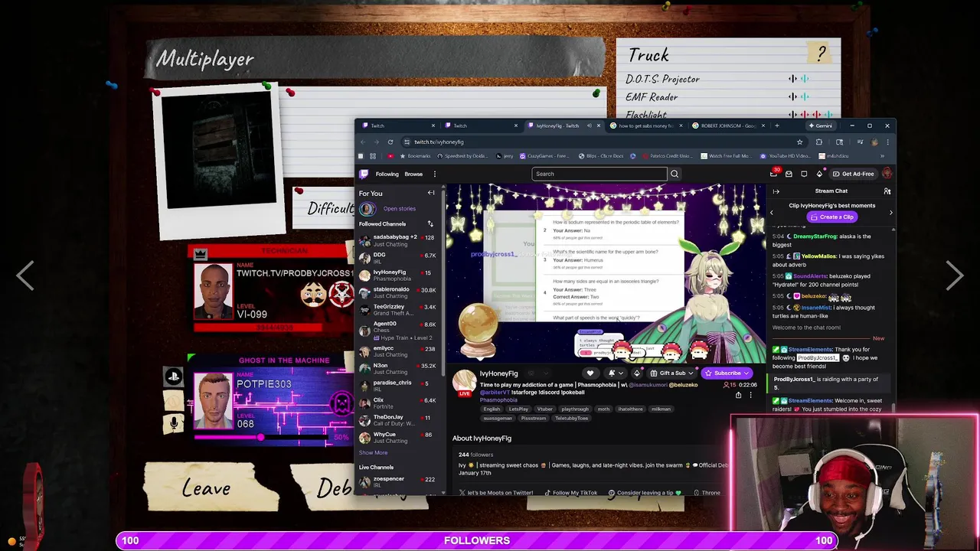Open the Twitch notifications inbox icon
Screen dimensions: 980x551
pos(789,174)
